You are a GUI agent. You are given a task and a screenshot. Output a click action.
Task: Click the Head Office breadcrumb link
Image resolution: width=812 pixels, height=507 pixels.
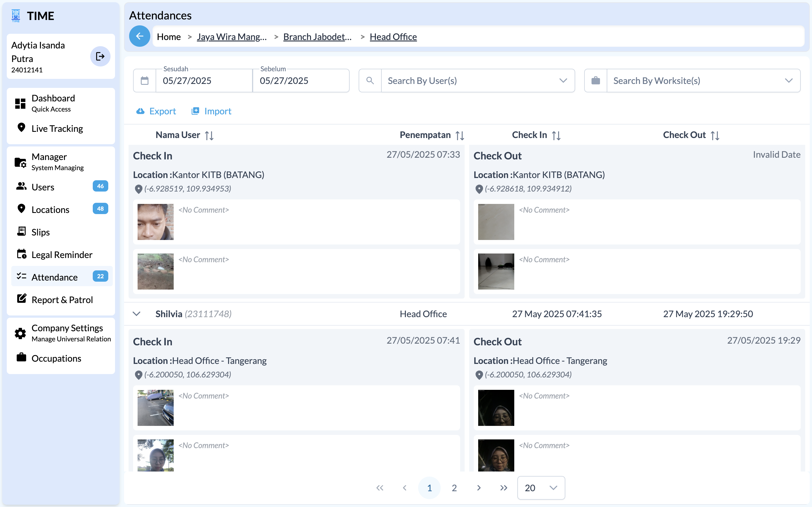[393, 37]
